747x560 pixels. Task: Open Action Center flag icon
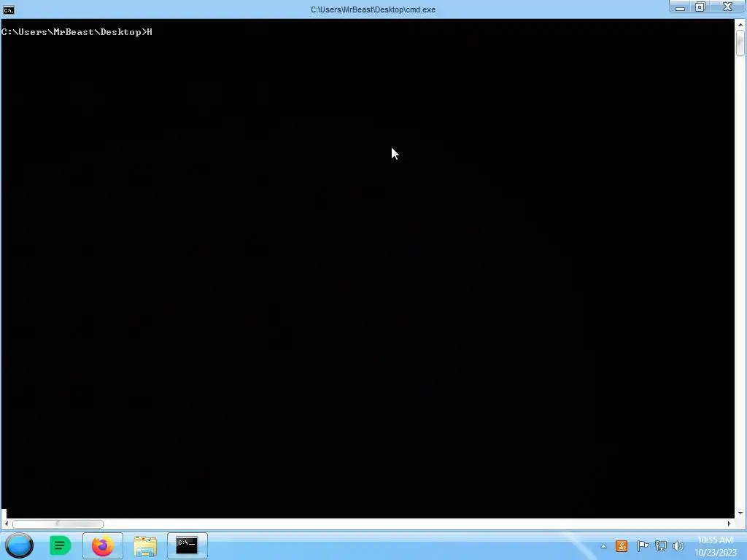click(643, 546)
